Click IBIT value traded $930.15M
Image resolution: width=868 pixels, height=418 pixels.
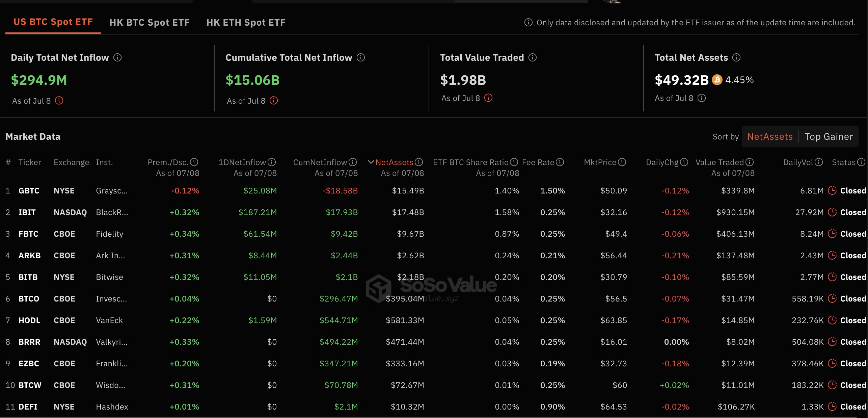pos(735,212)
